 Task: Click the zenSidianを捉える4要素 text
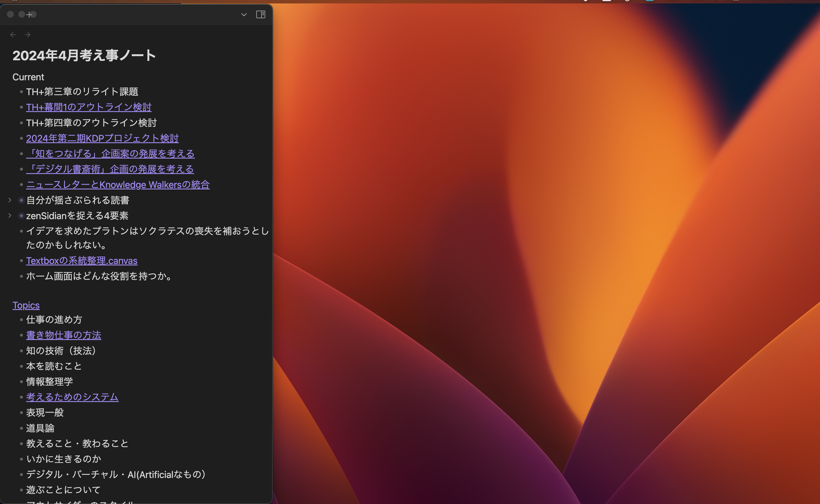coord(77,216)
